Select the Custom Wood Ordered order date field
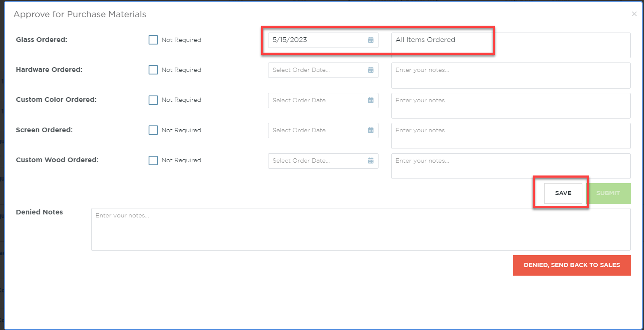This screenshot has width=644, height=330. pyautogui.click(x=323, y=161)
